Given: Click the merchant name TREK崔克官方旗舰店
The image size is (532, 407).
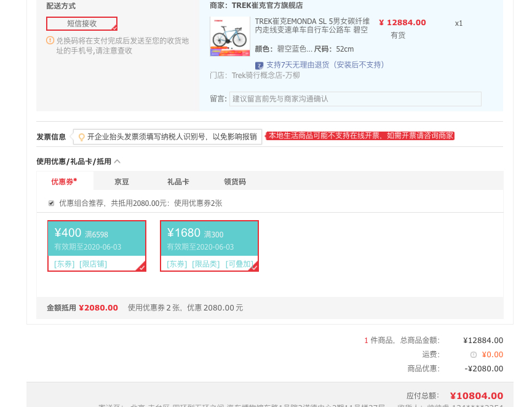Looking at the screenshot, I should [x=268, y=6].
